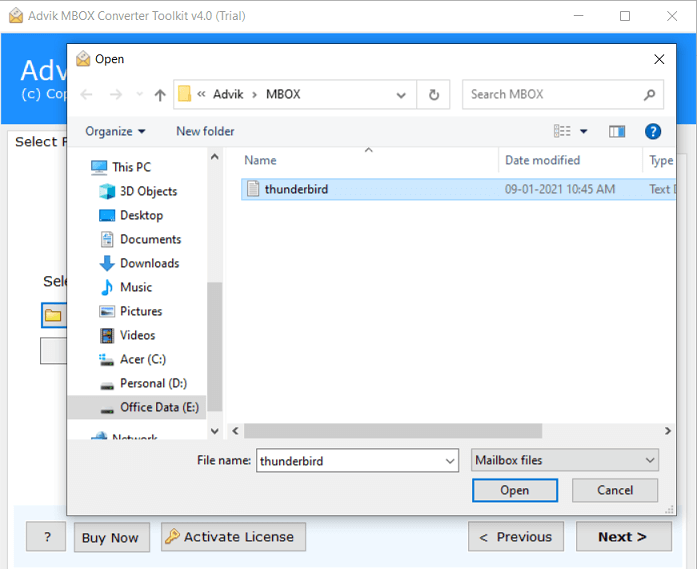Select the thunderbird file

pos(458,189)
